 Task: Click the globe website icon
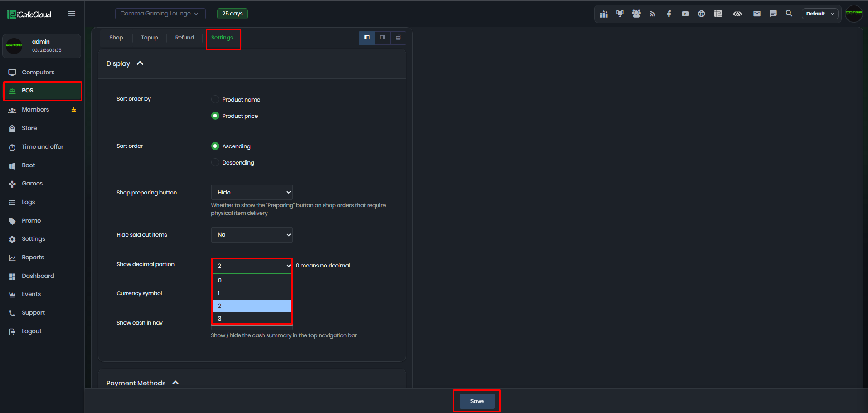click(x=702, y=14)
